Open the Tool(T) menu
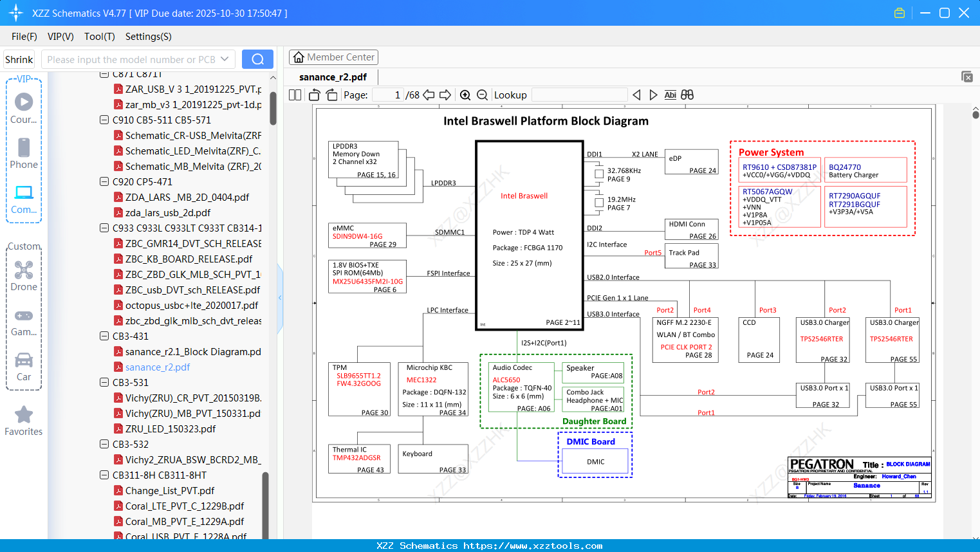Screen dimensions: 980x552 pos(100,37)
